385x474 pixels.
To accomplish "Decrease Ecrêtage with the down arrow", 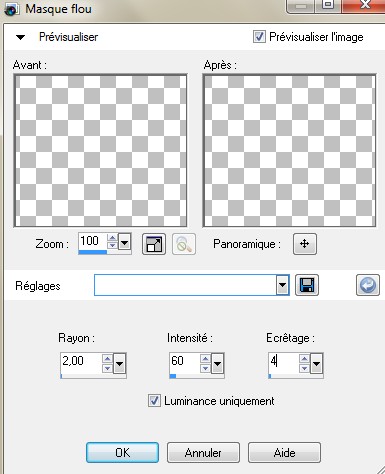I will (x=304, y=368).
